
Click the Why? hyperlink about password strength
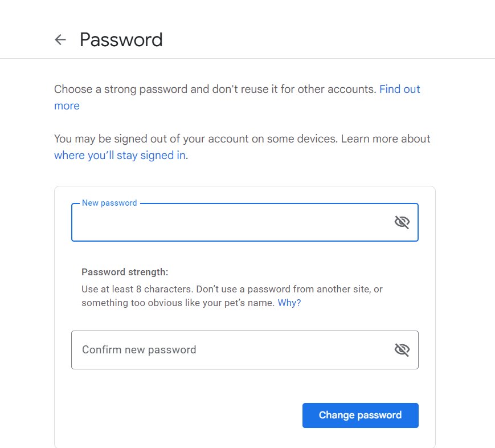click(289, 303)
